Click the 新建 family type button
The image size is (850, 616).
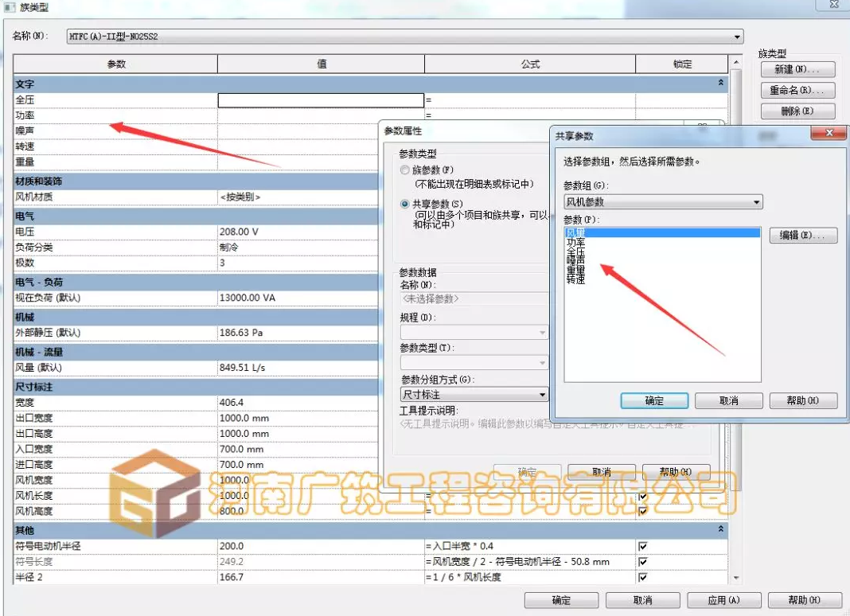(797, 69)
